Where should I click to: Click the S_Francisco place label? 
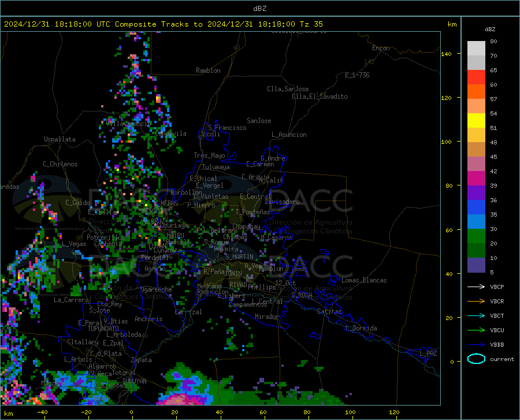227,128
